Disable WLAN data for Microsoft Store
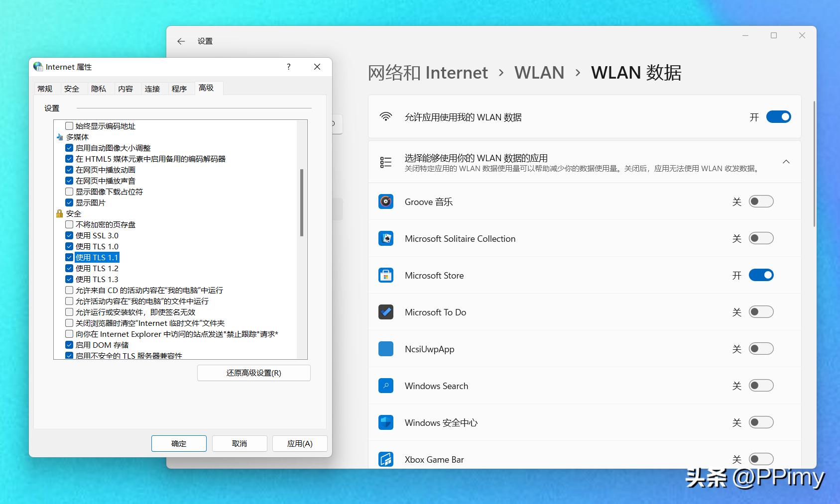The image size is (840, 504). [x=761, y=275]
